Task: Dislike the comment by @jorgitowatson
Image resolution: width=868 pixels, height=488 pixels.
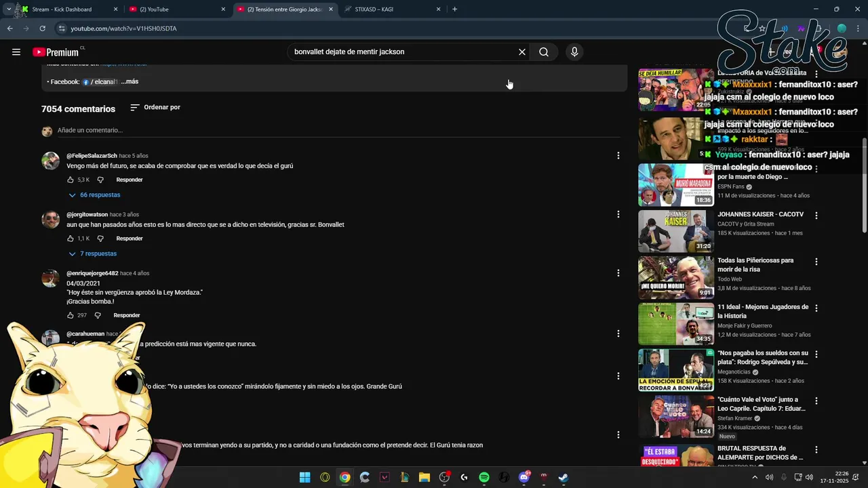Action: click(100, 239)
